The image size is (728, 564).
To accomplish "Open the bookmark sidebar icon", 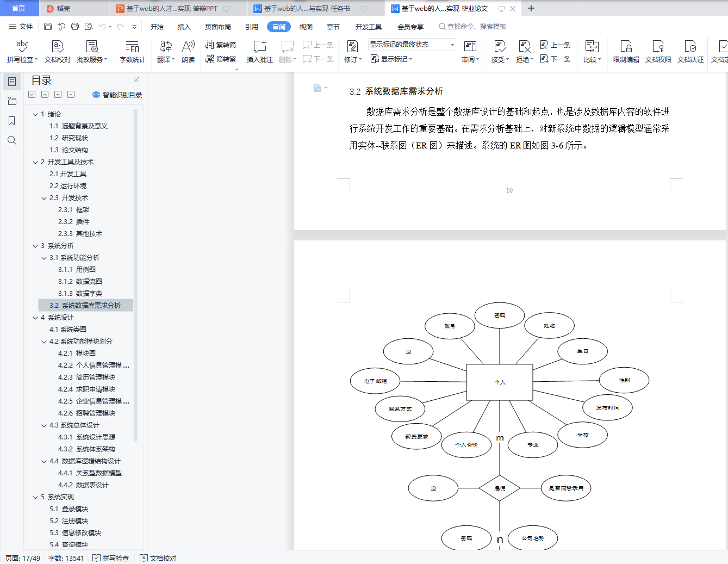I will coord(11,121).
